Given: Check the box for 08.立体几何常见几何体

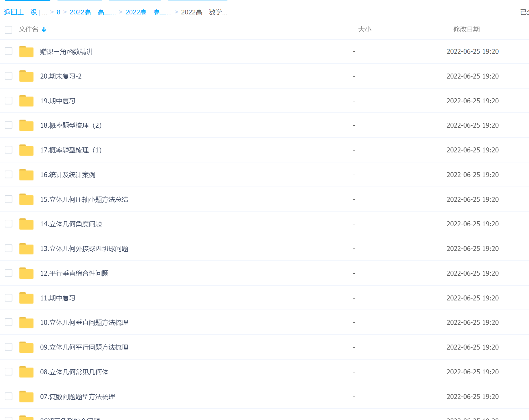Looking at the screenshot, I should pyautogui.click(x=8, y=371).
